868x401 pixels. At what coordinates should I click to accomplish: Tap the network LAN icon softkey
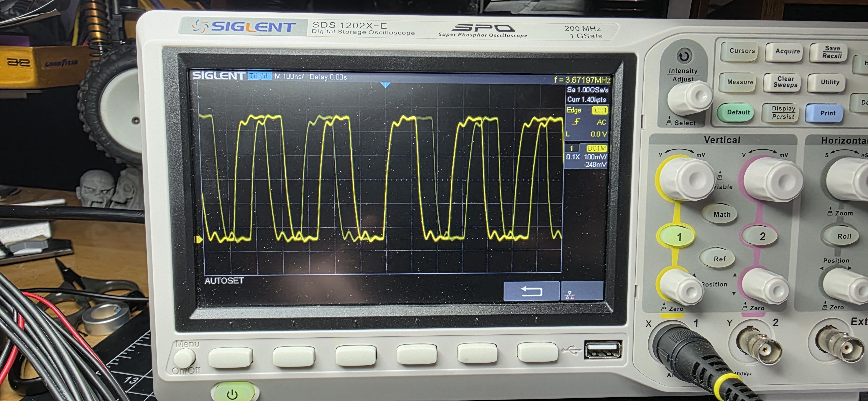pyautogui.click(x=570, y=296)
